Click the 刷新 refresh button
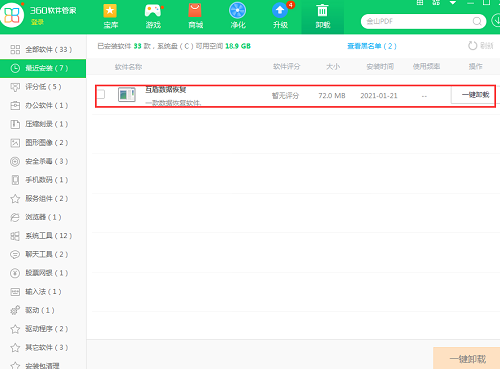The height and width of the screenshot is (369, 500). [480, 46]
